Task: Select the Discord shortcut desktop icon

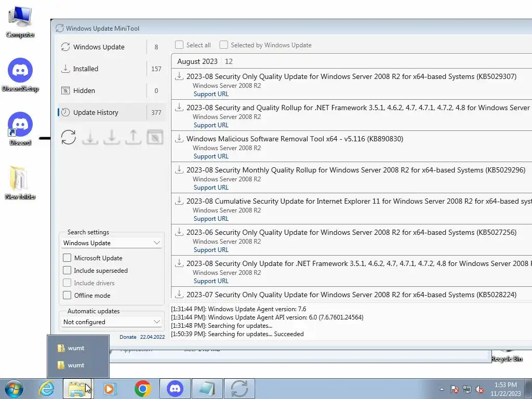Action: (20, 129)
